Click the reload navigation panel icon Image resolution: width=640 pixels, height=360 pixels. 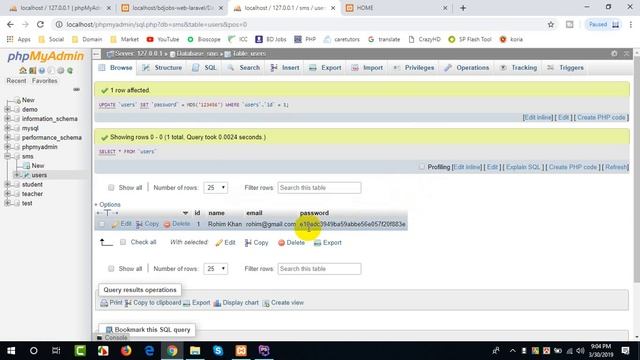pos(70,71)
